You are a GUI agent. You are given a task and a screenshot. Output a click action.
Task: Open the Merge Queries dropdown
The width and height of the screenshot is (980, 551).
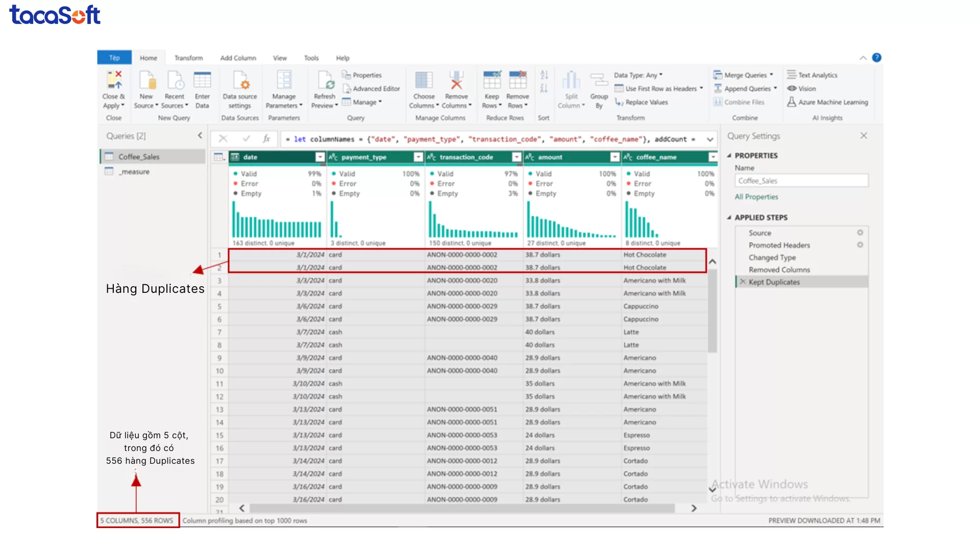pyautogui.click(x=743, y=75)
